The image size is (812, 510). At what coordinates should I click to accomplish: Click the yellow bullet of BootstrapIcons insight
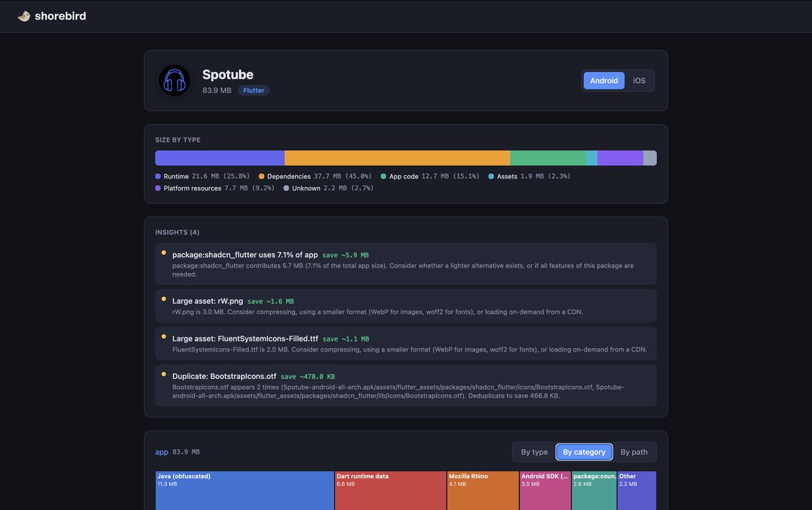pos(164,374)
